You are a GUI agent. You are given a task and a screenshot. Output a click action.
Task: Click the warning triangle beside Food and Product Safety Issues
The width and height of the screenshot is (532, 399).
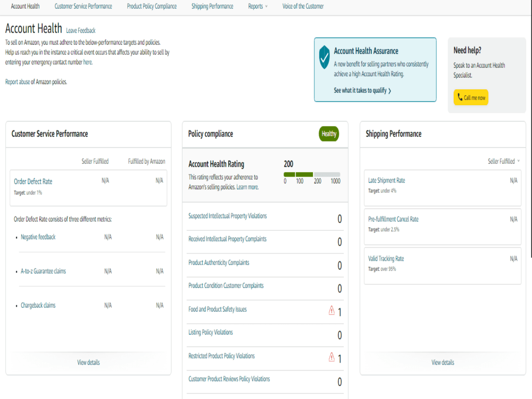[x=331, y=311]
